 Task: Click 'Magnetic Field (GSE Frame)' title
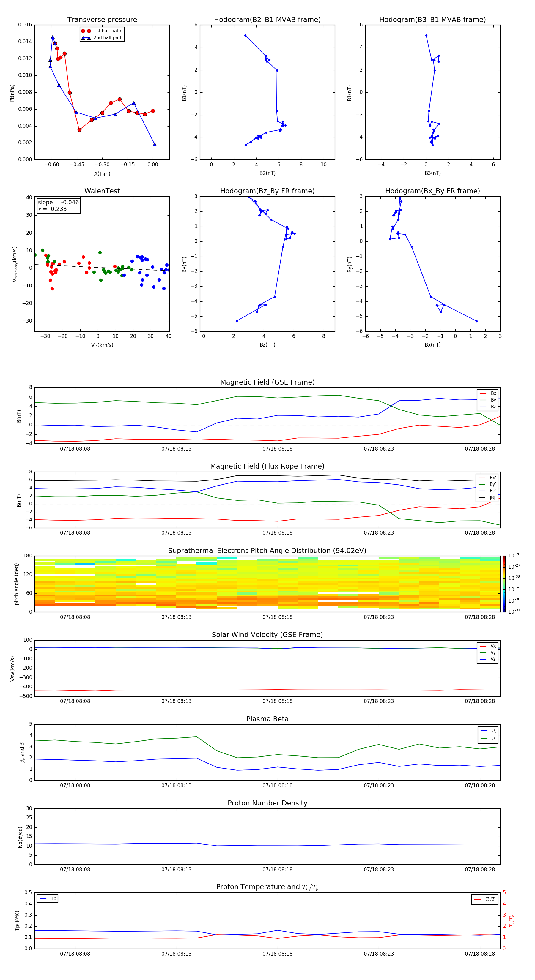(267, 382)
